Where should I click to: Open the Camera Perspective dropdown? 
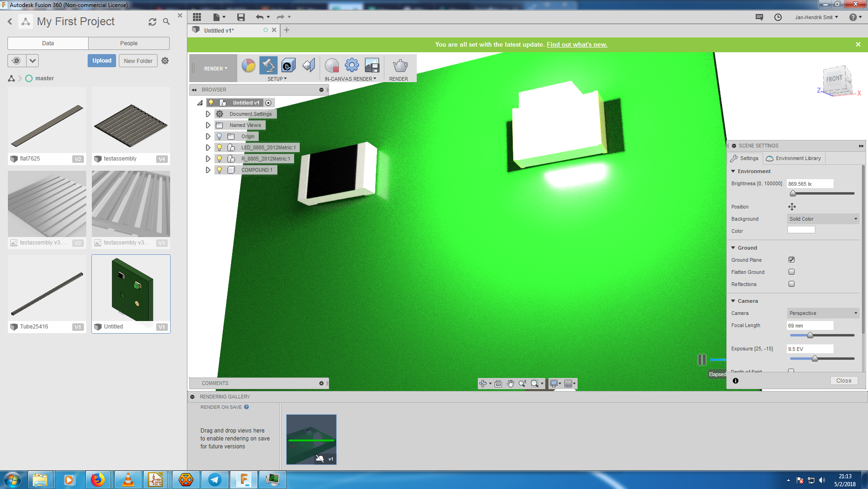pos(823,313)
